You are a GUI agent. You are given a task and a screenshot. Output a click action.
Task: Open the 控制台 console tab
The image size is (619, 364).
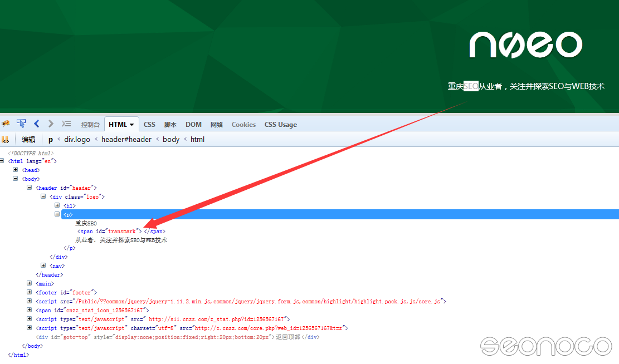coord(90,125)
